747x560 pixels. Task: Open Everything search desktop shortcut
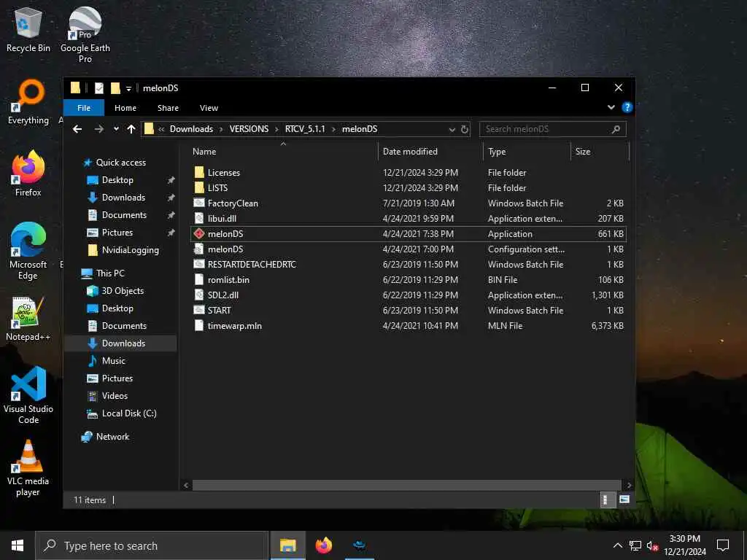28,102
